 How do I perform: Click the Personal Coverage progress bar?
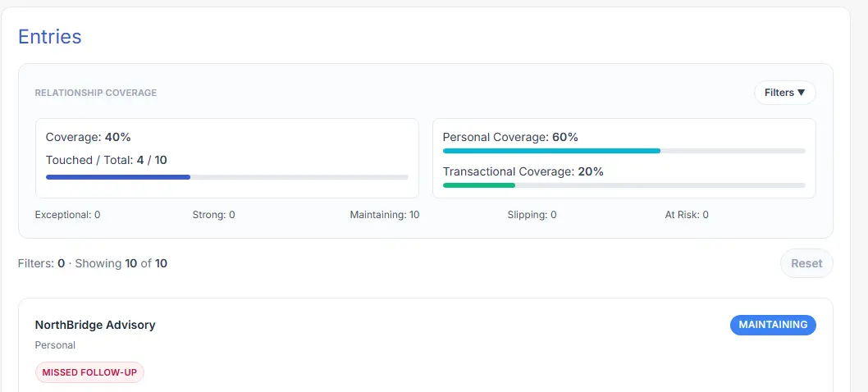(624, 151)
